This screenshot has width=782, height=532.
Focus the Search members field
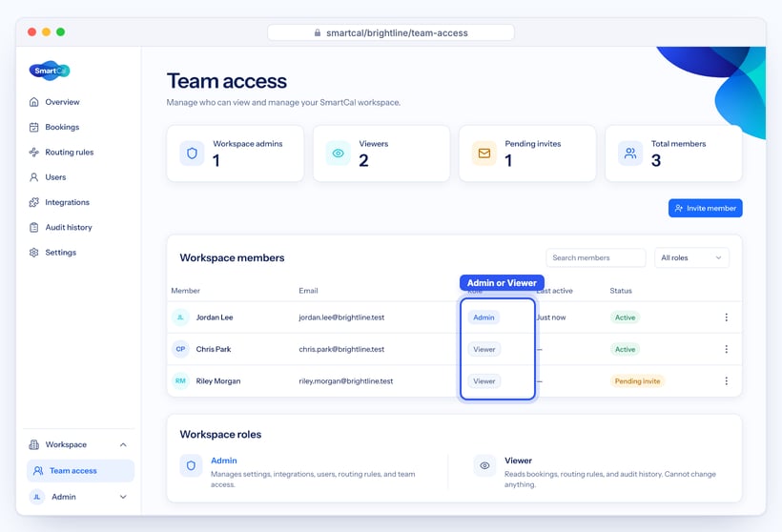[x=596, y=257]
